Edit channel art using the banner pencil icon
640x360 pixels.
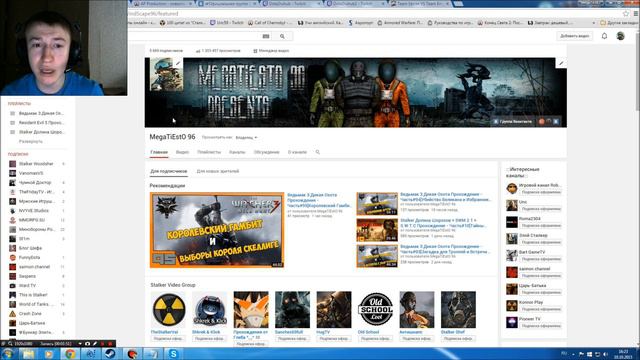[x=561, y=63]
